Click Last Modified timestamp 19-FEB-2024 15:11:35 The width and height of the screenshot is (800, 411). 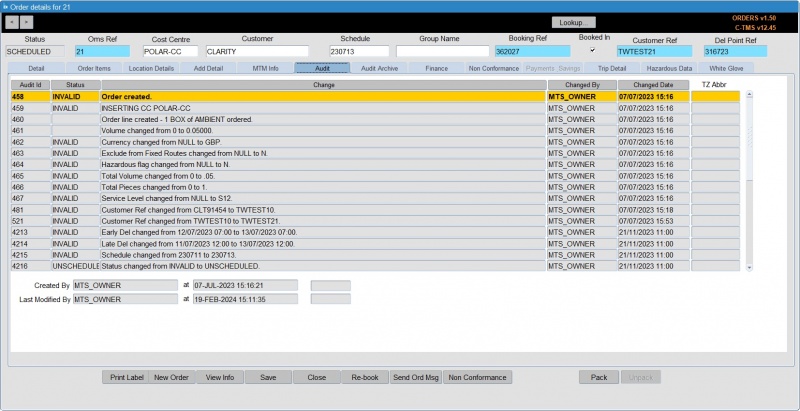(245, 299)
